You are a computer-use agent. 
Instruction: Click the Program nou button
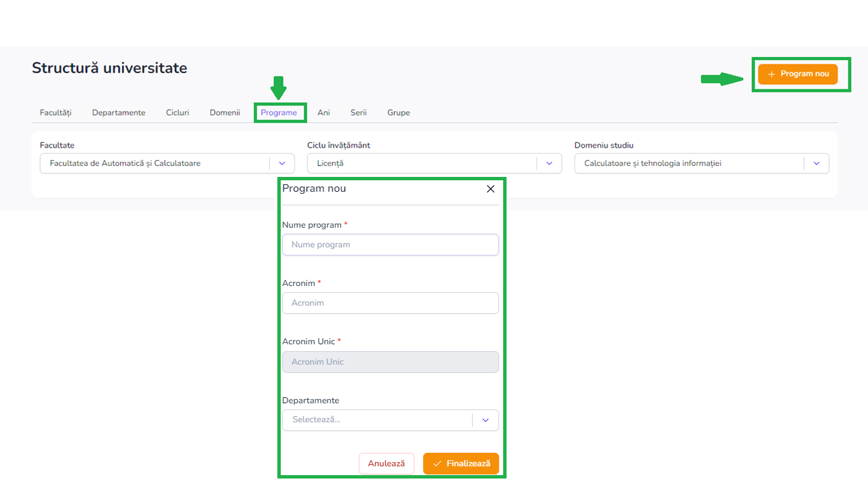click(797, 74)
